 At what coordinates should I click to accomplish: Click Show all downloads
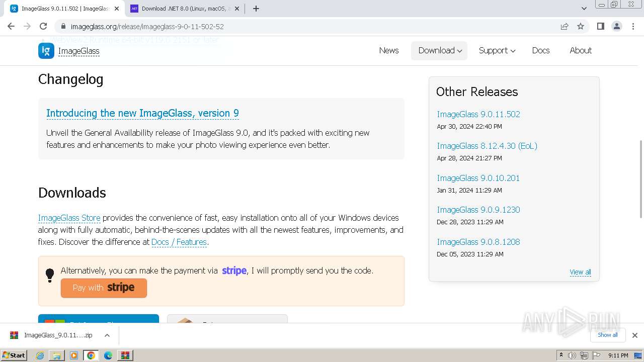(x=607, y=335)
